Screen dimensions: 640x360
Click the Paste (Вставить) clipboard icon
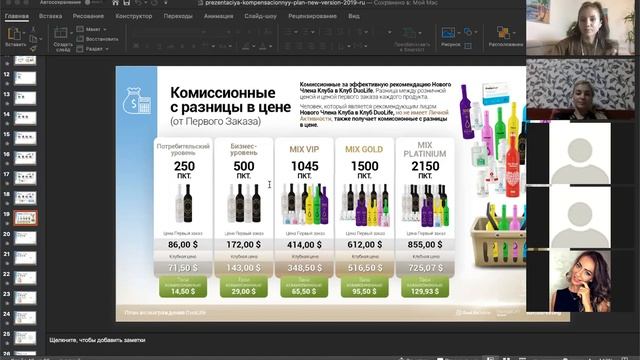tap(13, 33)
